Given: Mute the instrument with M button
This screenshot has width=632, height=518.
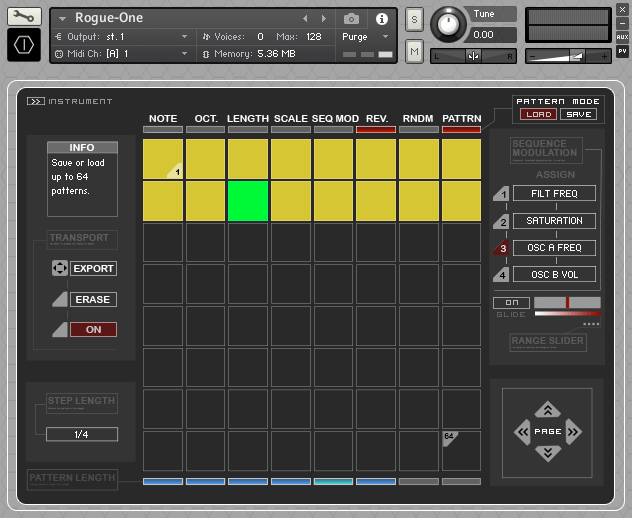Looking at the screenshot, I should tap(414, 50).
